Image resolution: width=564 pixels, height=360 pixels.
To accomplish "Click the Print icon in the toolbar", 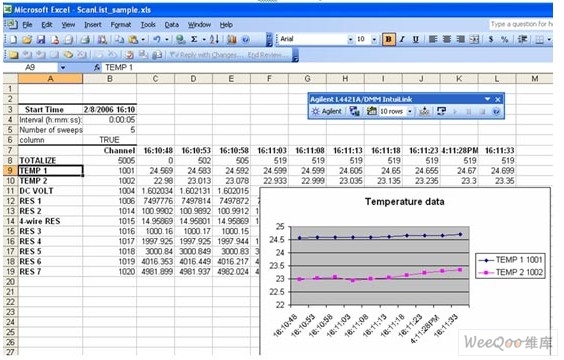I will [x=85, y=39].
